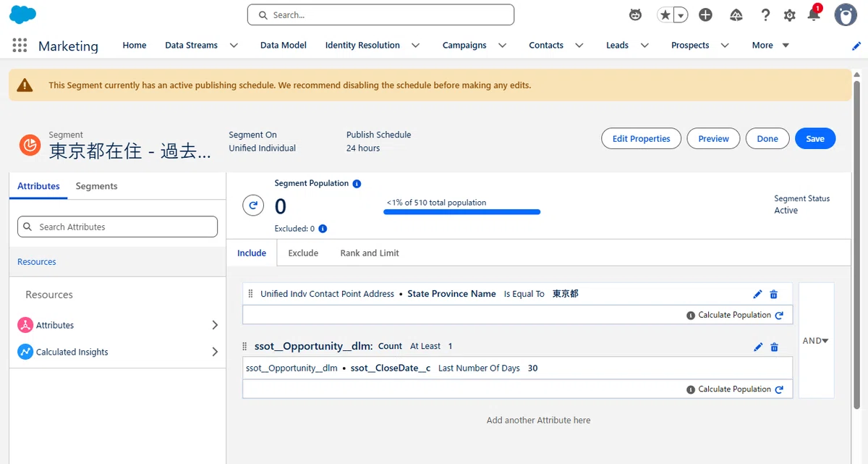Open the App Launcher grid
Image resolution: width=868 pixels, height=464 pixels.
pos(20,46)
